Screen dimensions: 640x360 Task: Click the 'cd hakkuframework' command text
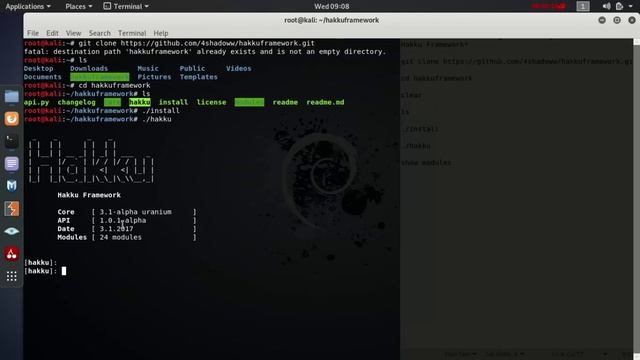click(x=114, y=86)
